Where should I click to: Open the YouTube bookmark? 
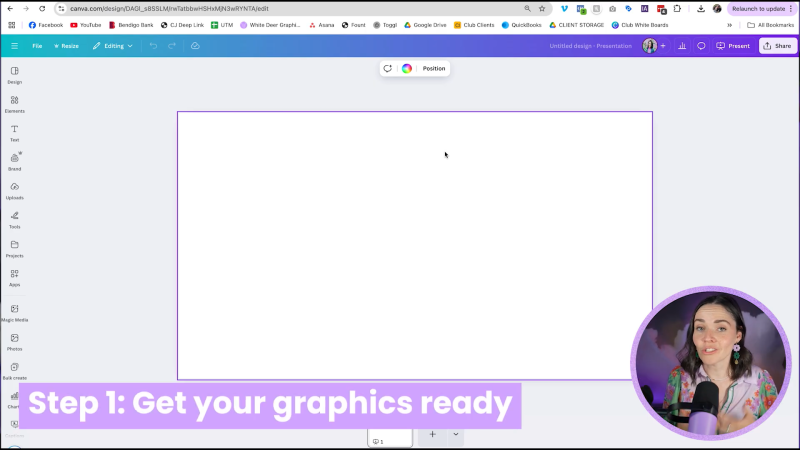pyautogui.click(x=86, y=25)
